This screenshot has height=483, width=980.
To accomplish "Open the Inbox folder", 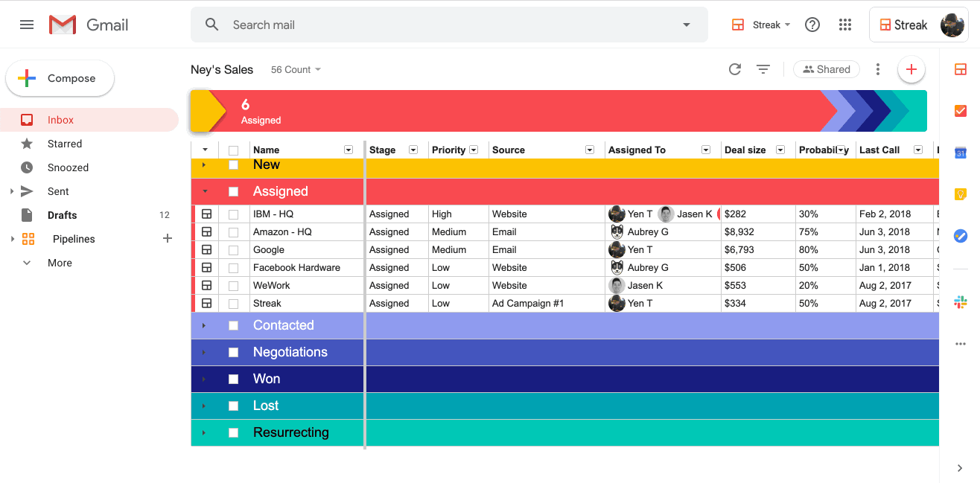I will [x=89, y=120].
